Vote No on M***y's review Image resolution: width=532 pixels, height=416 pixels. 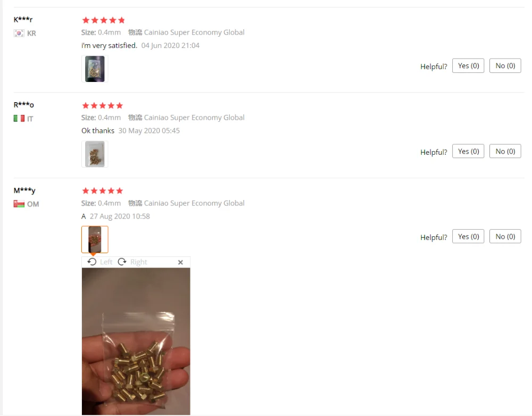pyautogui.click(x=505, y=237)
